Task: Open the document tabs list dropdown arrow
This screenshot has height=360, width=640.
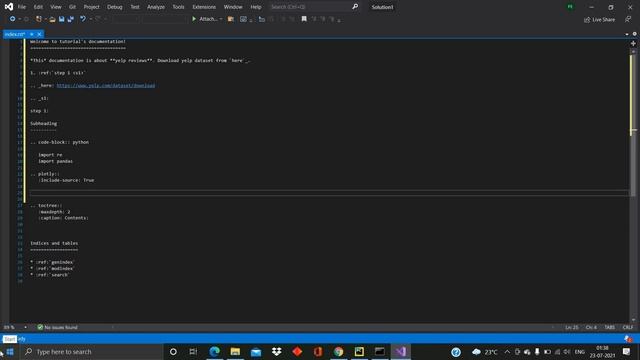Action: (x=627, y=34)
